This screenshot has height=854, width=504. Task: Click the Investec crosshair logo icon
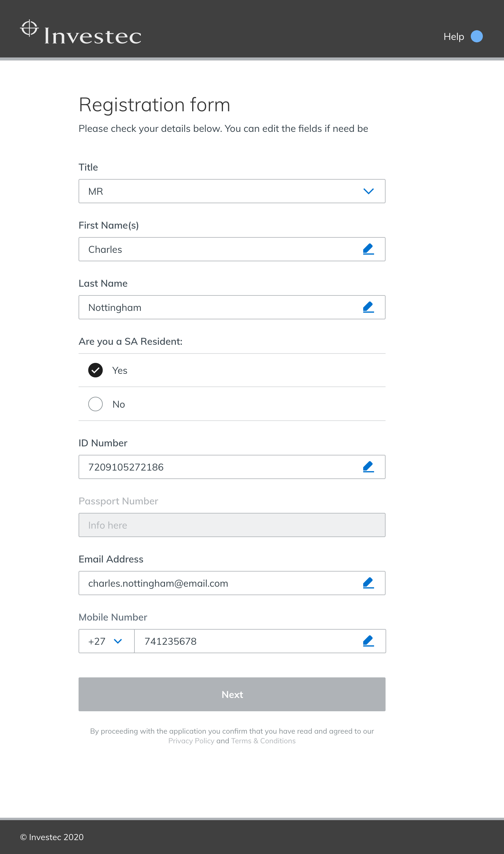[30, 28]
